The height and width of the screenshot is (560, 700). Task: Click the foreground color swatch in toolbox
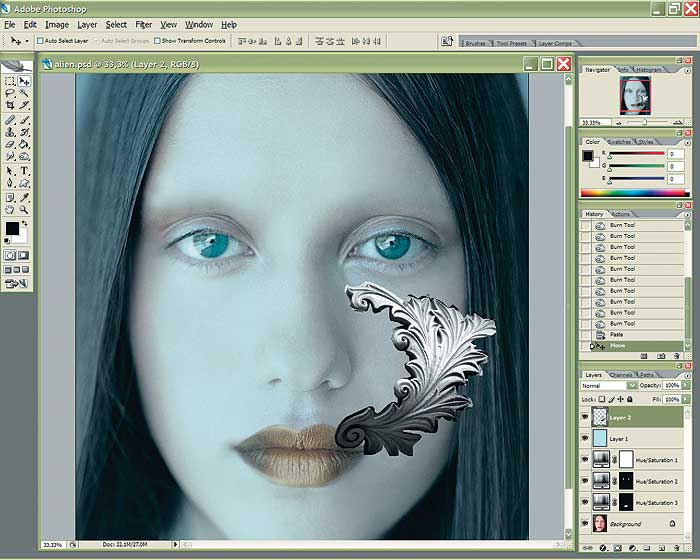pyautogui.click(x=12, y=229)
